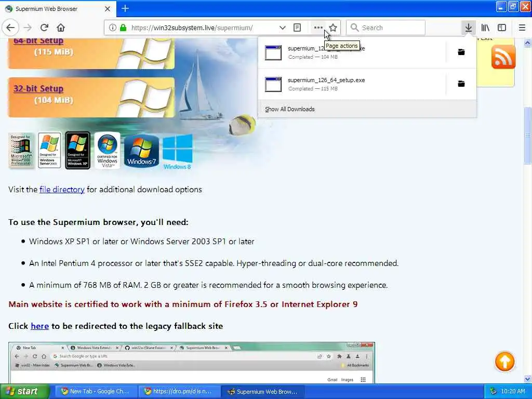The image size is (532, 399).
Task: Go back with the back arrow button
Action: [x=10, y=28]
